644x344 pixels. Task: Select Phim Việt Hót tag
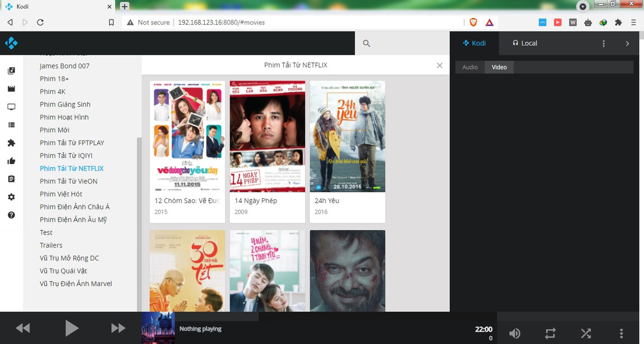click(x=61, y=194)
